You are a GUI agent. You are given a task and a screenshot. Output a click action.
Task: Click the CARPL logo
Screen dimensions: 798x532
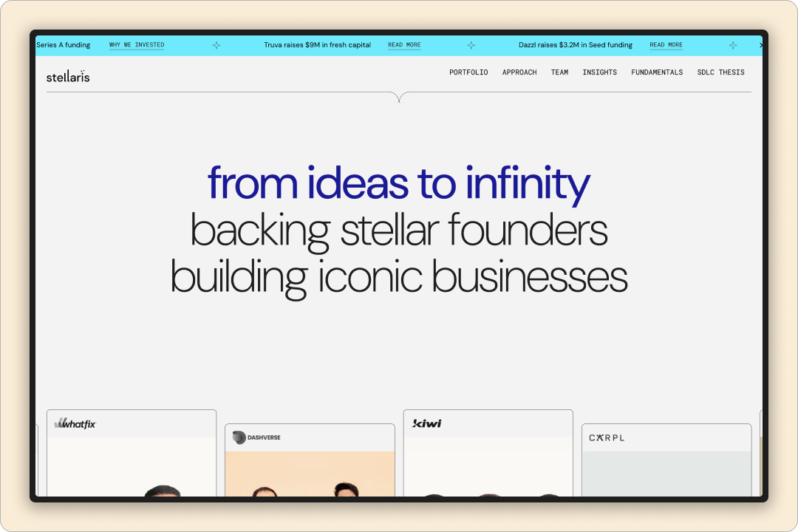607,438
